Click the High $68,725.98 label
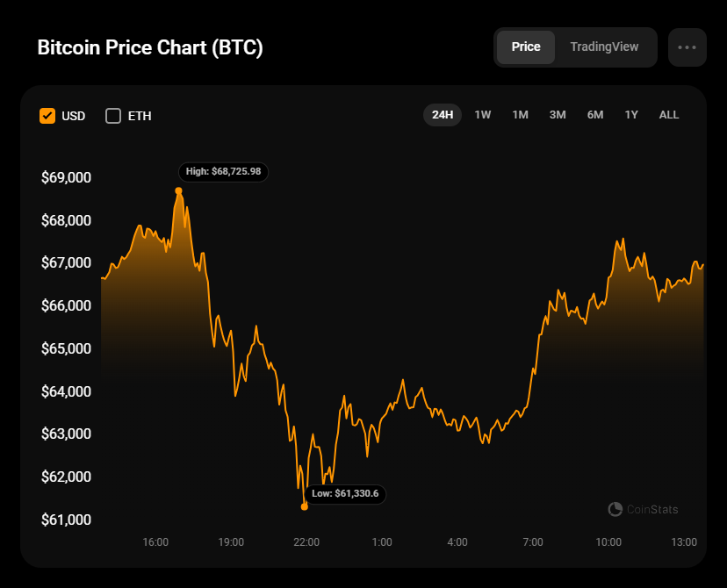The height and width of the screenshot is (588, 727). click(x=223, y=171)
